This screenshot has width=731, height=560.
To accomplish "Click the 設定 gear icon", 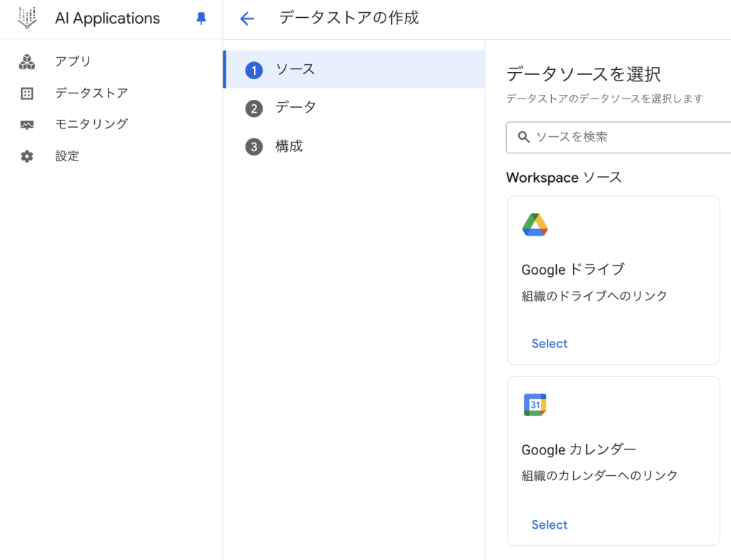I will pos(27,156).
